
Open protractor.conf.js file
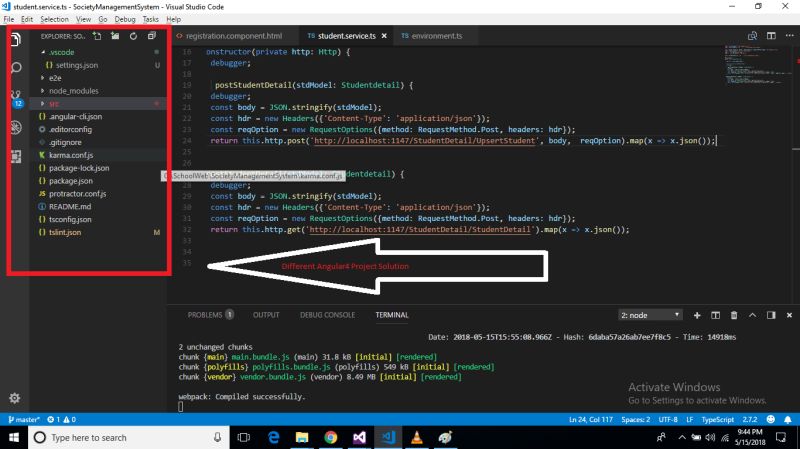[x=77, y=194]
